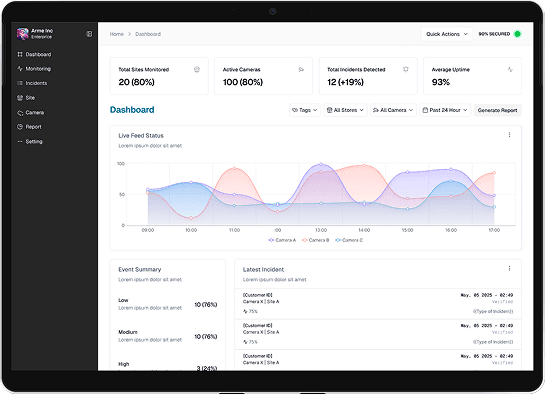Collapse sidebar with the panel toggle icon
545x394 pixels.
tap(89, 34)
